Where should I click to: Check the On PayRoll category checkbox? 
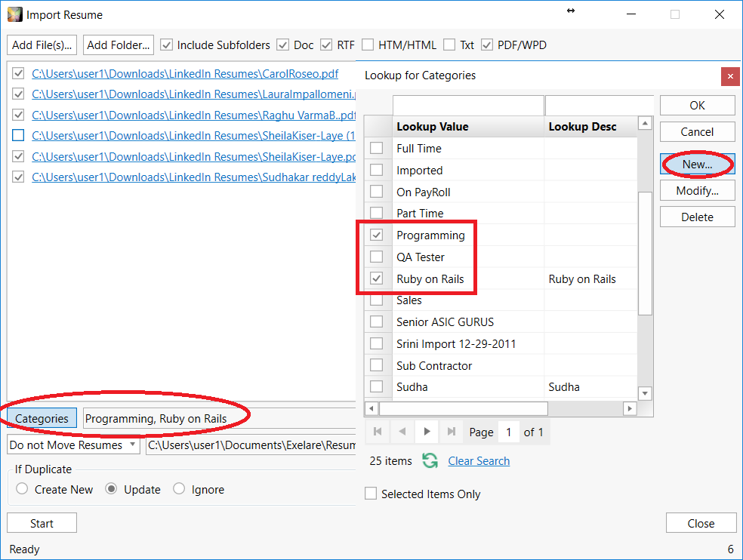[376, 192]
